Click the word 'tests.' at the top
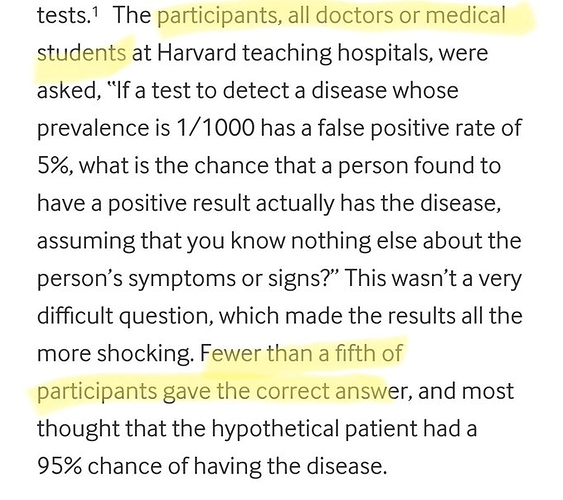 (62, 16)
